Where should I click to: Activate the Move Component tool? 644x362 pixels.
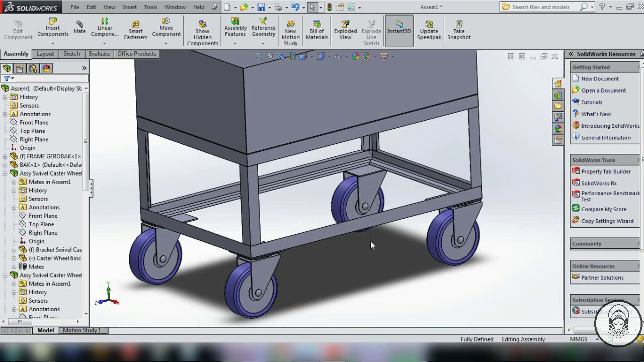click(166, 28)
